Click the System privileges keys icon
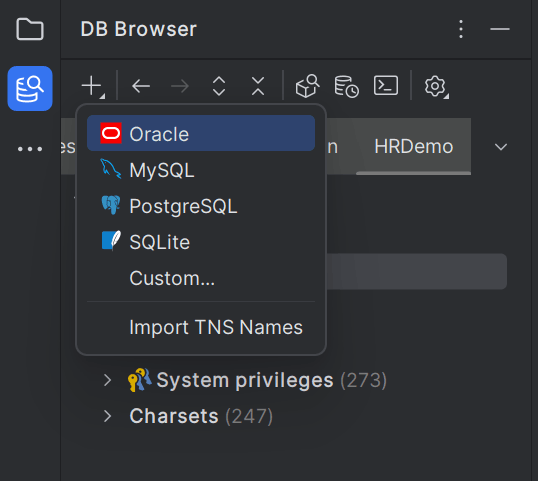The width and height of the screenshot is (538, 481). [140, 380]
